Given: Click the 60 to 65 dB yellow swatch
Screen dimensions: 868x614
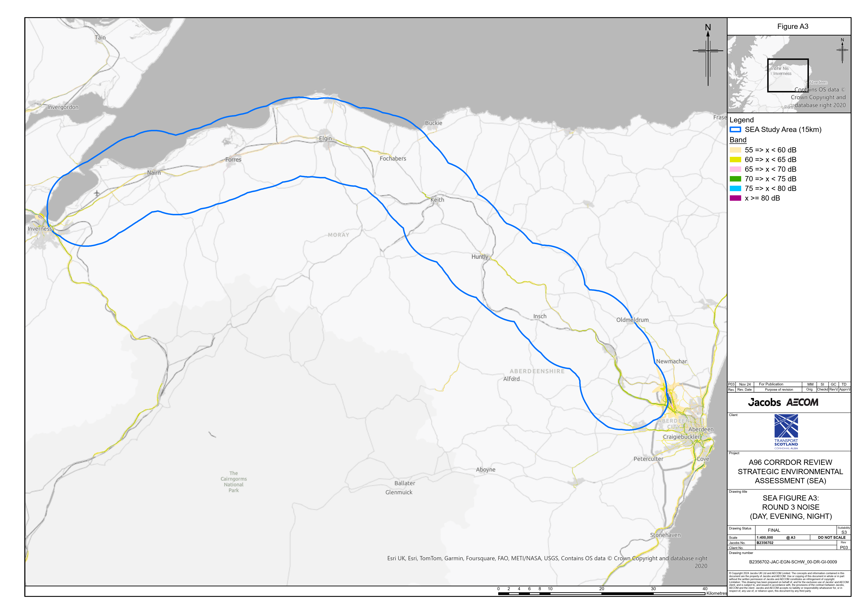Looking at the screenshot, I should 735,160.
